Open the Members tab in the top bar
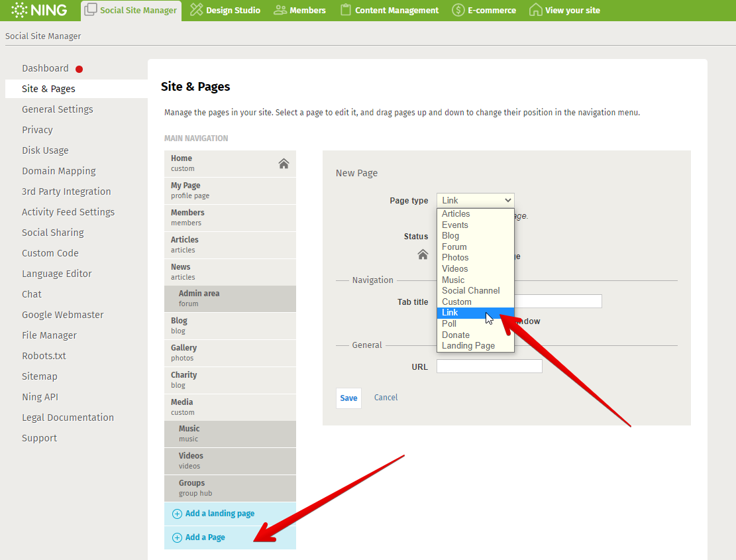The width and height of the screenshot is (736, 560). [x=299, y=11]
